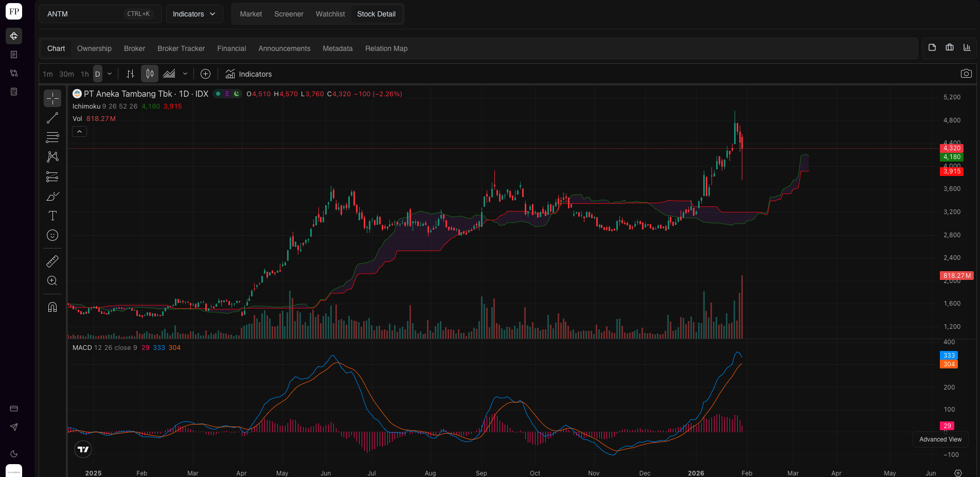The width and height of the screenshot is (980, 477).
Task: Toggle dark mode moon icon in sidebar
Action: click(x=14, y=454)
